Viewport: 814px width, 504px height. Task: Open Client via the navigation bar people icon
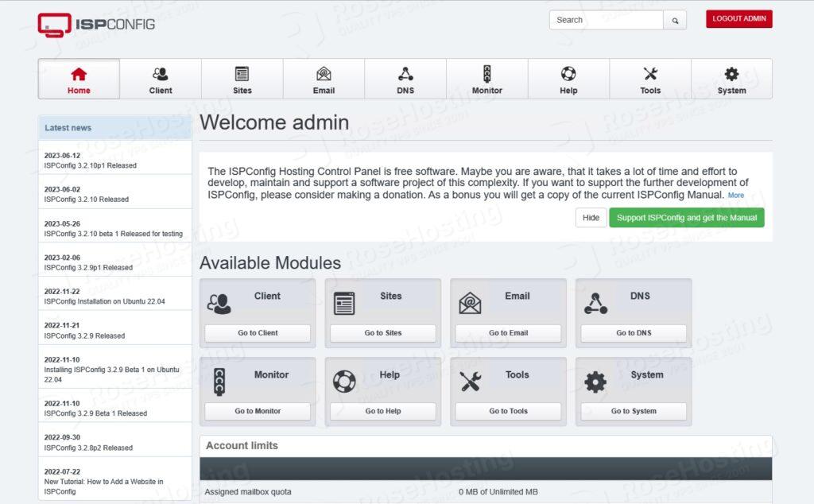pos(161,74)
